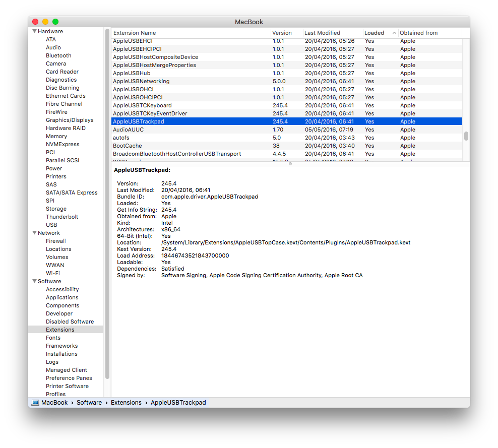Viewport: 498px width, 448px height.
Task: Select Preference Panes item
Action: pos(69,378)
